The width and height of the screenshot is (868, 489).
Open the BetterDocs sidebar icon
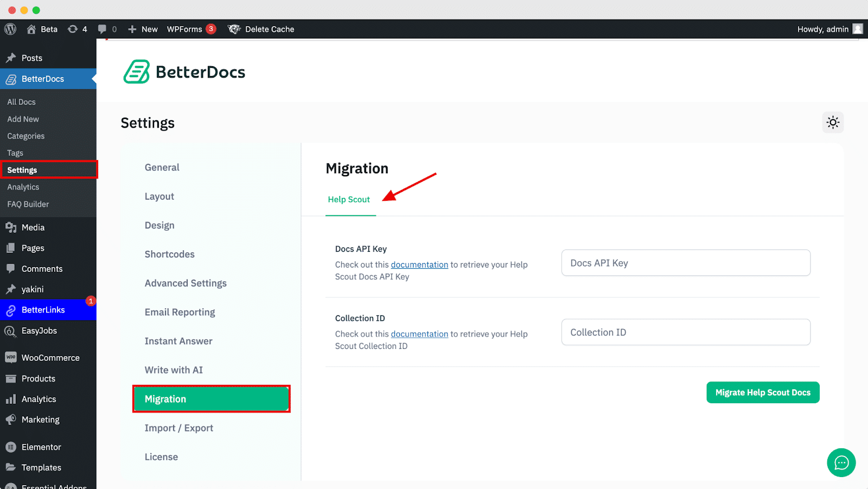pos(10,79)
